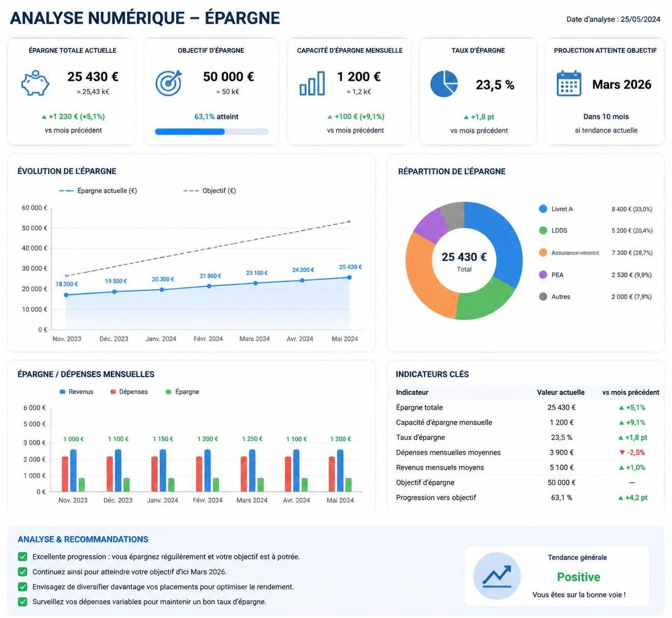The image size is (672, 618).
Task: Click the Valeur actuelle column header
Action: coord(561,392)
